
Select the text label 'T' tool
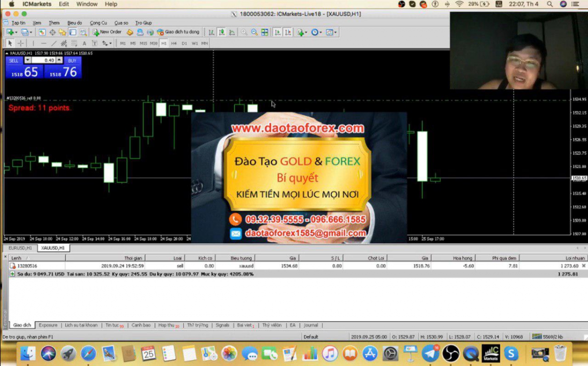(95, 43)
